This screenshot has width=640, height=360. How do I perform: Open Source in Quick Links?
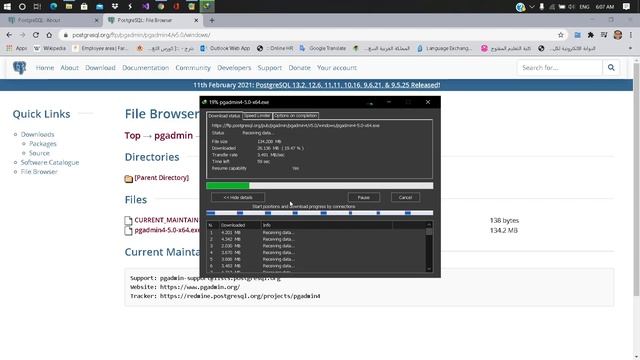(x=39, y=153)
